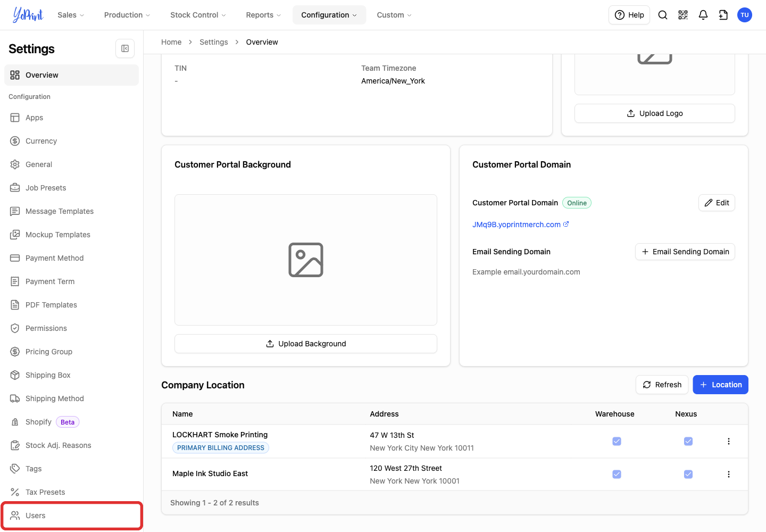
Task: Add a new company Location
Action: (x=720, y=385)
